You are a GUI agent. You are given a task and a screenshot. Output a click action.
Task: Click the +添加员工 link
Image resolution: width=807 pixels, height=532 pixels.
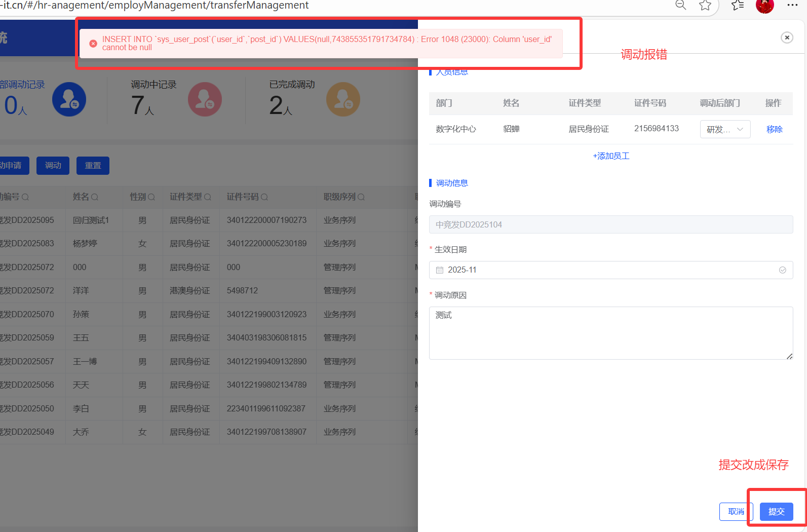[x=611, y=156]
